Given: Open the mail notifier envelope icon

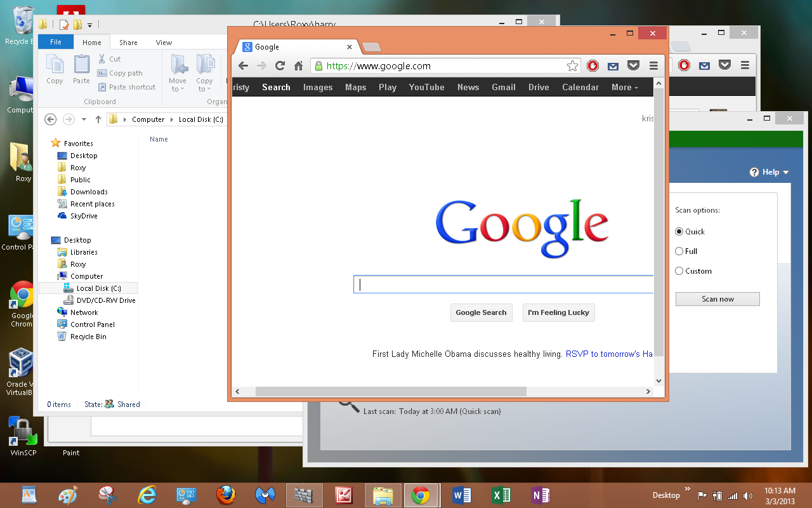Looking at the screenshot, I should pos(613,65).
